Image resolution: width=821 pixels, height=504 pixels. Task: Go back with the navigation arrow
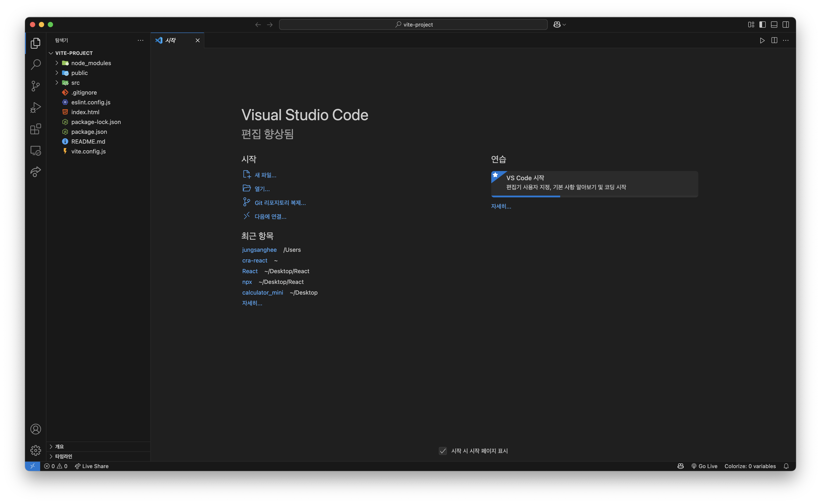pyautogui.click(x=258, y=25)
